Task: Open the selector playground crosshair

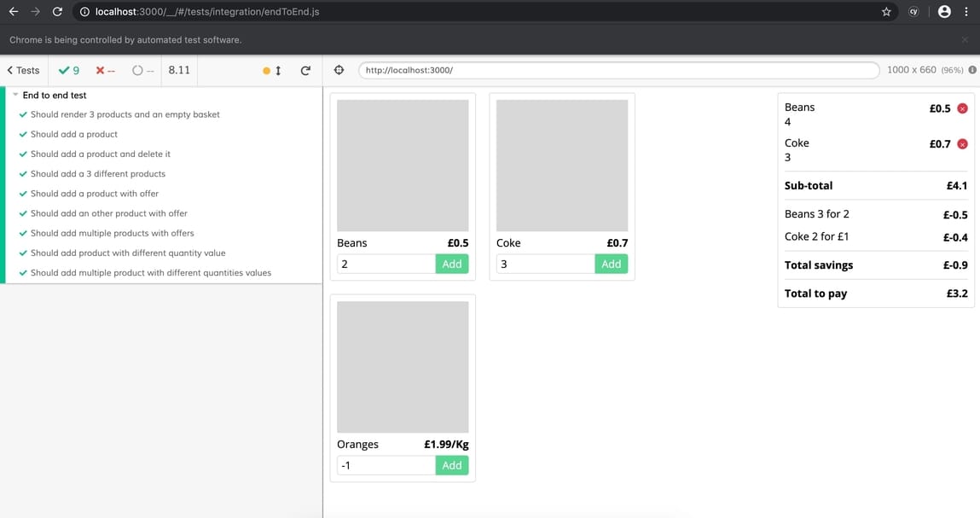Action: pos(339,70)
